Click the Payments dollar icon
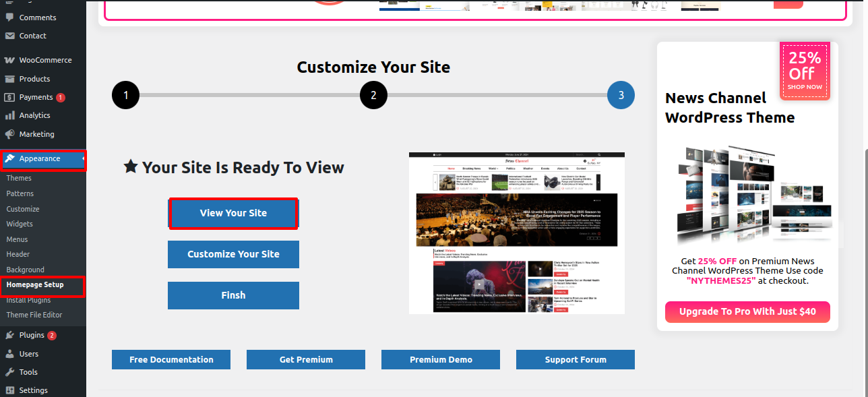868x397 pixels. [x=9, y=97]
